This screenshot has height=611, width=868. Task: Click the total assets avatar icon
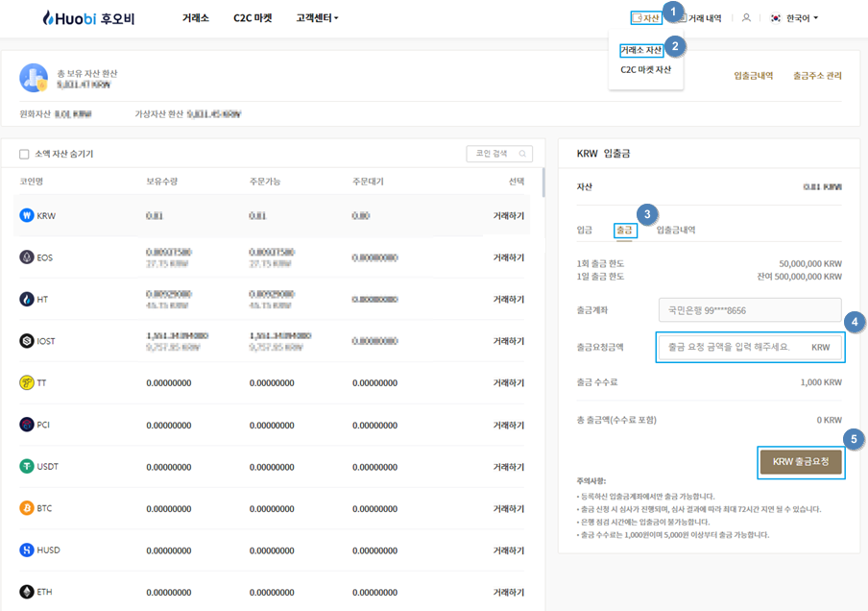[34, 78]
